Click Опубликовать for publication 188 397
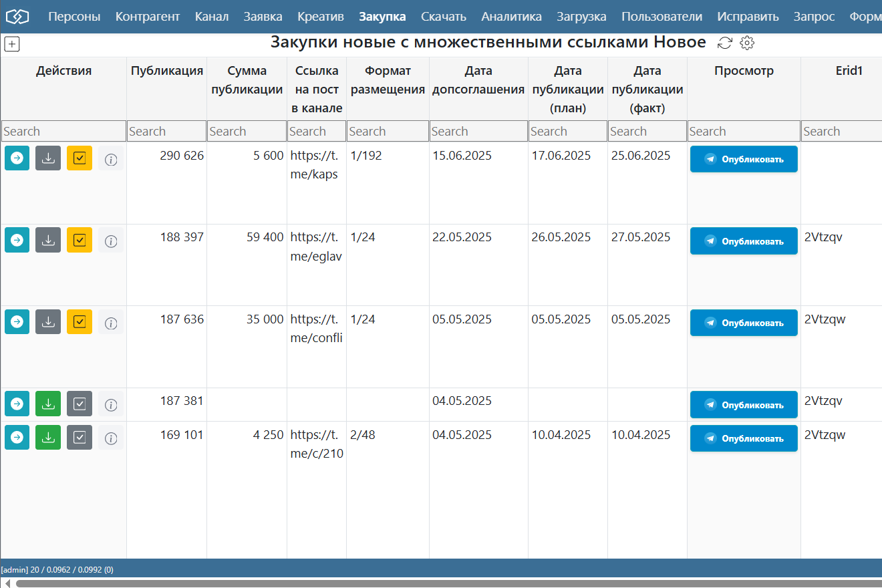The width and height of the screenshot is (882, 588). pyautogui.click(x=744, y=241)
